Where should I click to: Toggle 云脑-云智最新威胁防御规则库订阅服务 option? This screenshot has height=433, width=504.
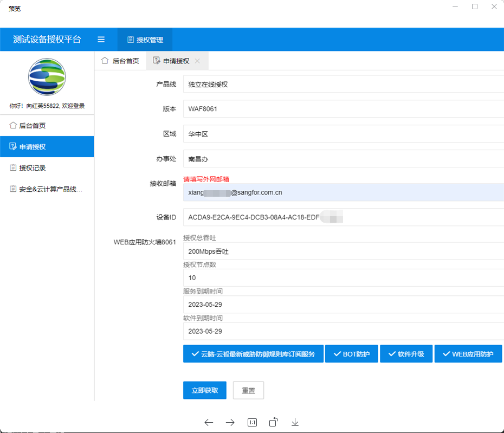click(x=253, y=354)
